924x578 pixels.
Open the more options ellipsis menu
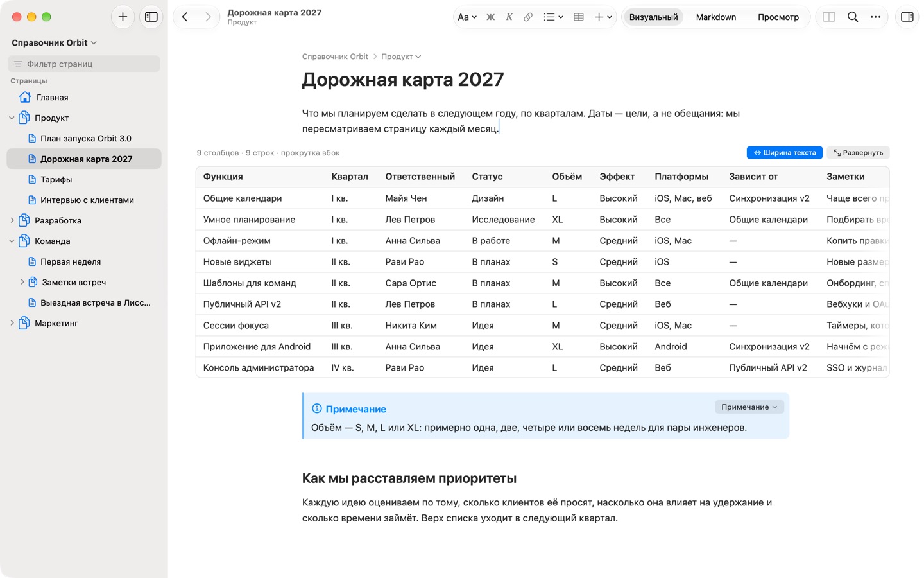click(x=876, y=17)
